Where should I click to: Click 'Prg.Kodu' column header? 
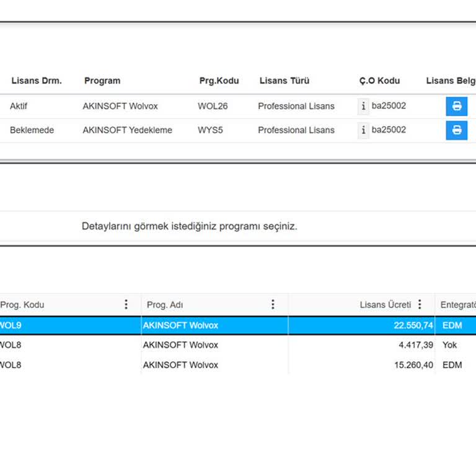click(219, 81)
